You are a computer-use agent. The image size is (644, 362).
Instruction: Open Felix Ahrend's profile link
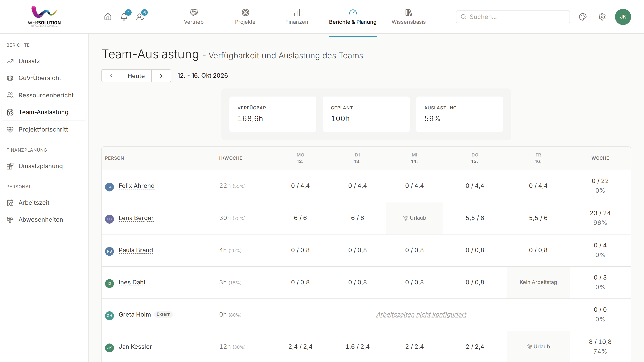136,186
